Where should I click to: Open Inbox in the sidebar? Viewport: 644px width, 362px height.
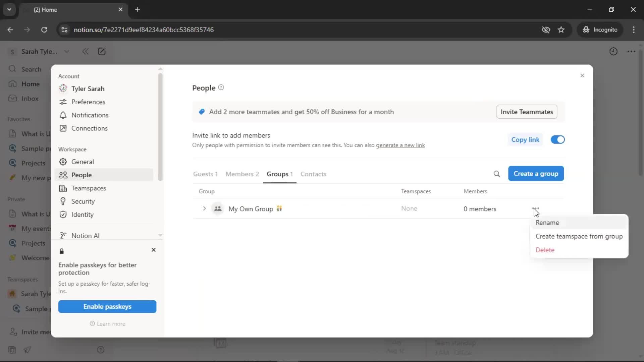(23, 99)
